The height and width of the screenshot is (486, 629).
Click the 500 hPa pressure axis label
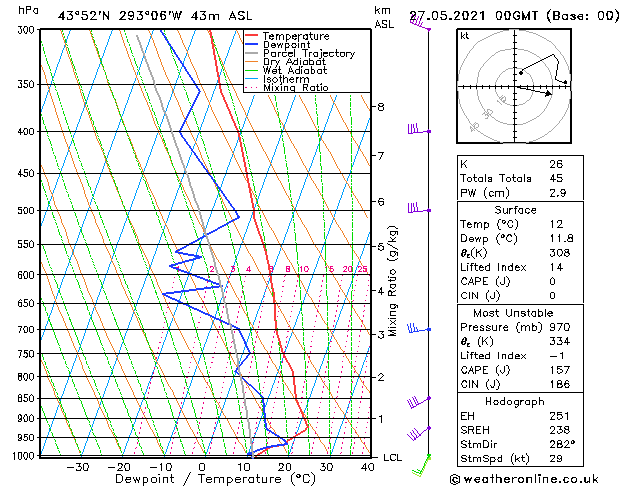point(28,211)
